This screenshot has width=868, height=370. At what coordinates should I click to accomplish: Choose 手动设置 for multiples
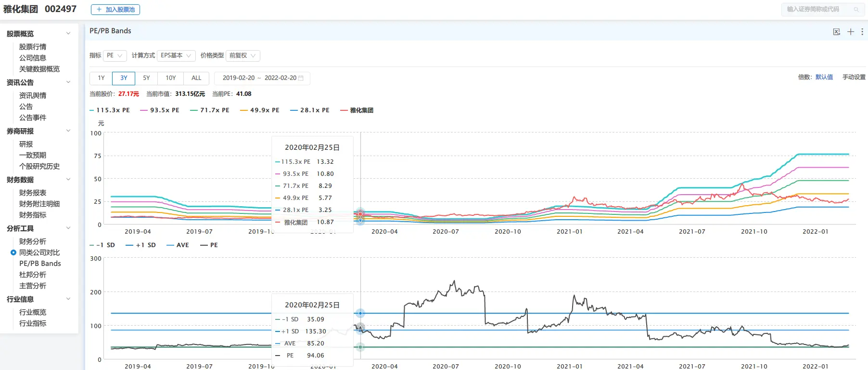click(854, 77)
